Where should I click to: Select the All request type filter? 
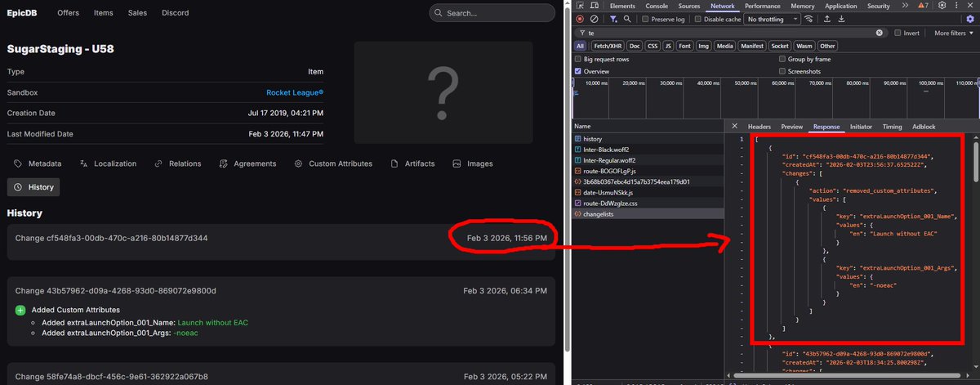580,46
